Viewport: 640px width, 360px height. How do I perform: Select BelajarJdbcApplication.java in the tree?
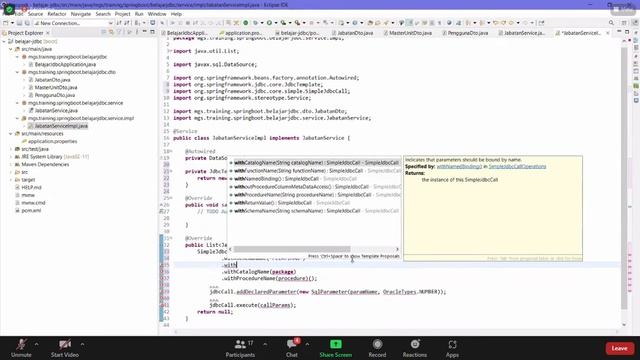(x=65, y=64)
